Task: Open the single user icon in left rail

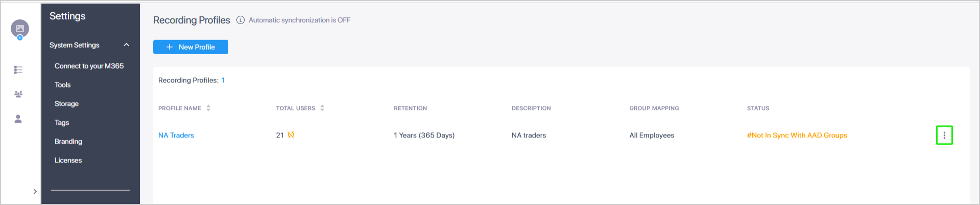Action: coord(18,119)
